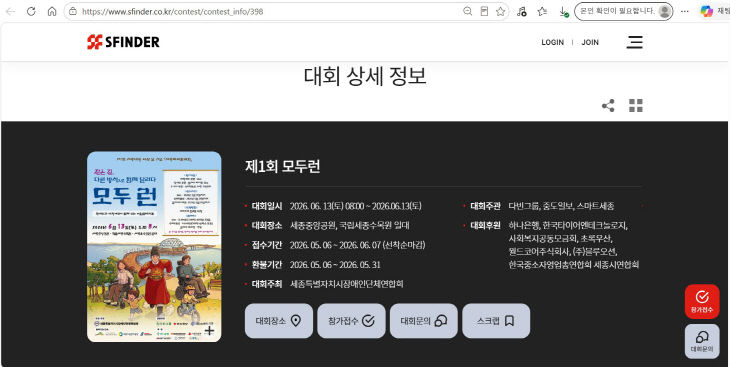The height and width of the screenshot is (367, 730).
Task: Click red floating 참가접수 button
Action: pyautogui.click(x=702, y=301)
